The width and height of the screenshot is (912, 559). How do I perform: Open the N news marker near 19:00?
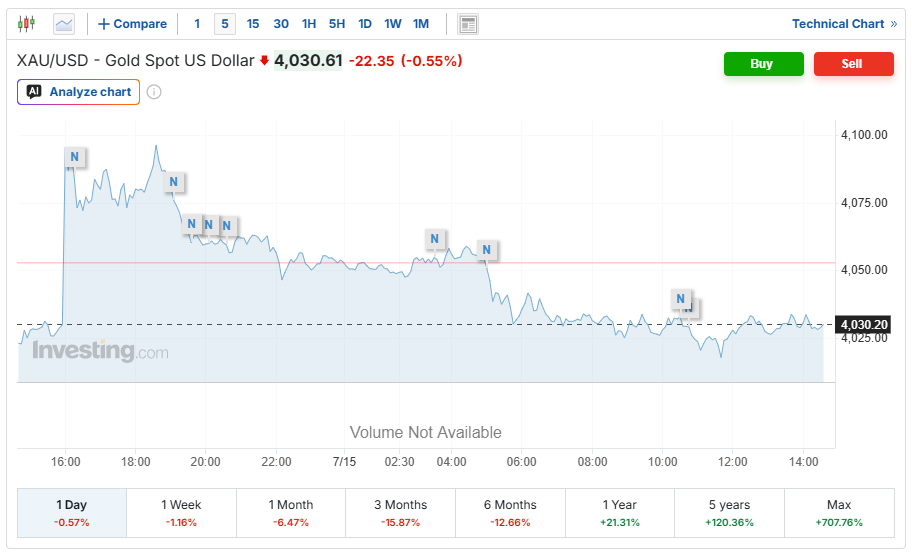click(173, 182)
